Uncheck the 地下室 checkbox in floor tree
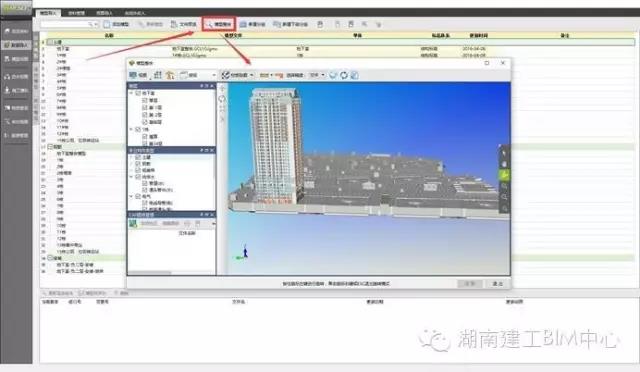Image resolution: width=640 pixels, height=372 pixels. [x=138, y=93]
